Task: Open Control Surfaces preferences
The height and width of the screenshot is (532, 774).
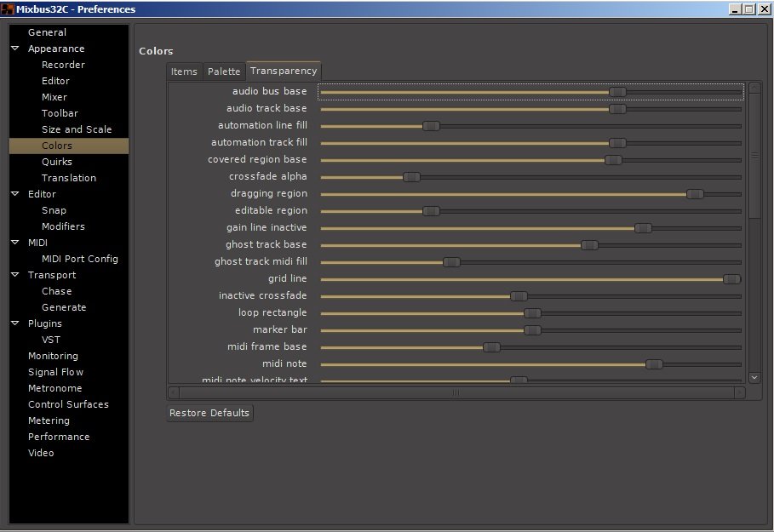Action: coord(68,404)
